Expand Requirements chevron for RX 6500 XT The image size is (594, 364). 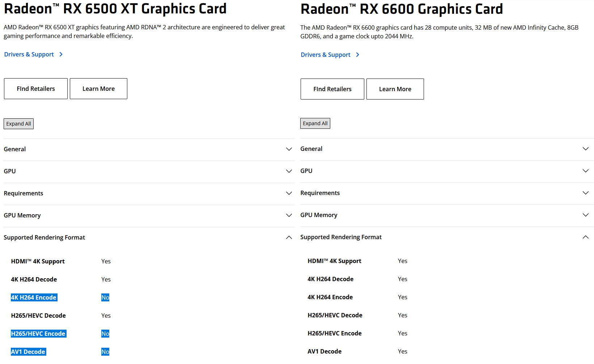(x=289, y=193)
